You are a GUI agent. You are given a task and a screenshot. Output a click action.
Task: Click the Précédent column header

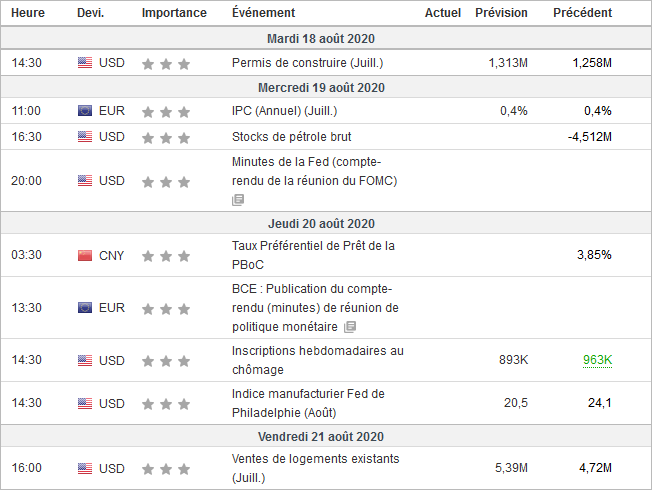(x=582, y=13)
